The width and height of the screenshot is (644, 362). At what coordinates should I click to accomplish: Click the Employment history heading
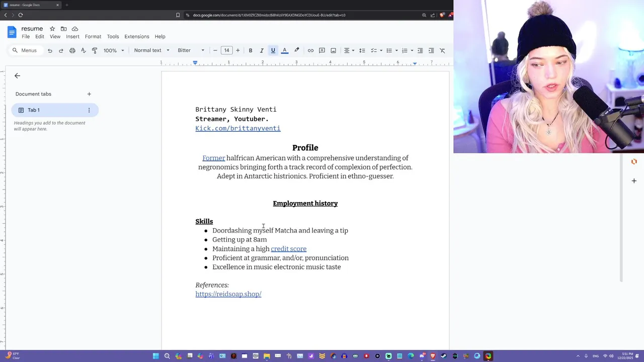point(305,204)
